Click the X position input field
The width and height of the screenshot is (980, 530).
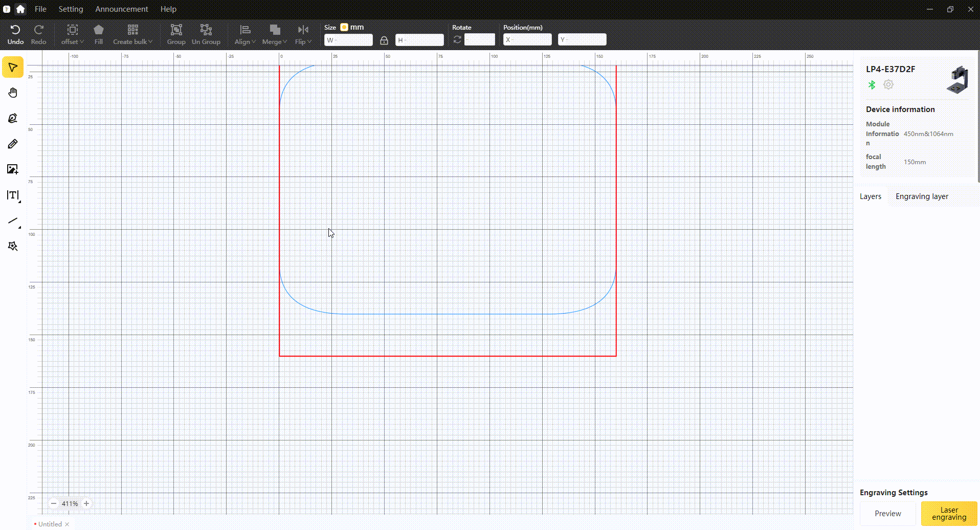[527, 40]
